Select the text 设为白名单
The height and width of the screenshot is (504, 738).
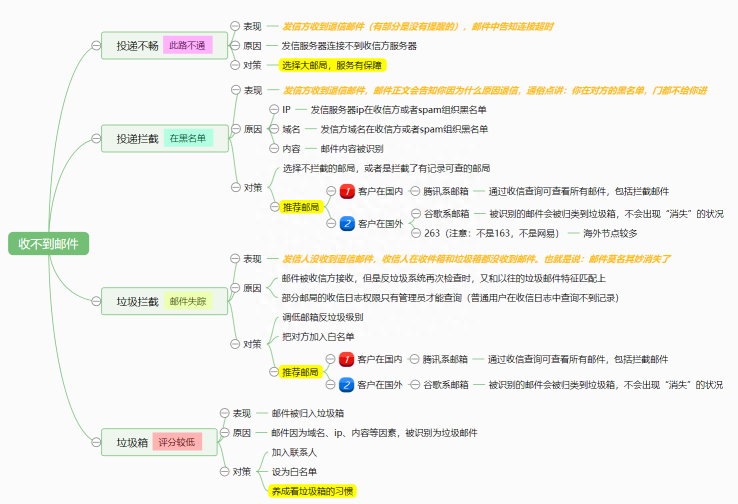coord(294,471)
